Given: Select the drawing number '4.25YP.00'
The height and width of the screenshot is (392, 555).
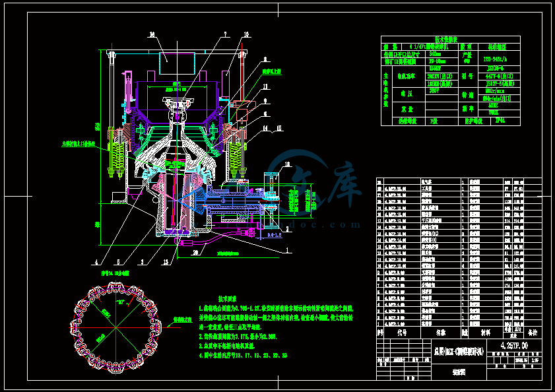Looking at the screenshot, I should (514, 345).
